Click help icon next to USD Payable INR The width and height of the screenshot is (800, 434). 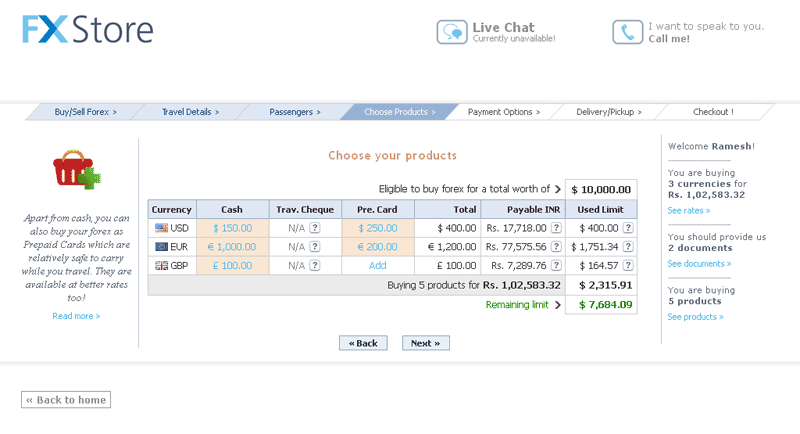[553, 228]
